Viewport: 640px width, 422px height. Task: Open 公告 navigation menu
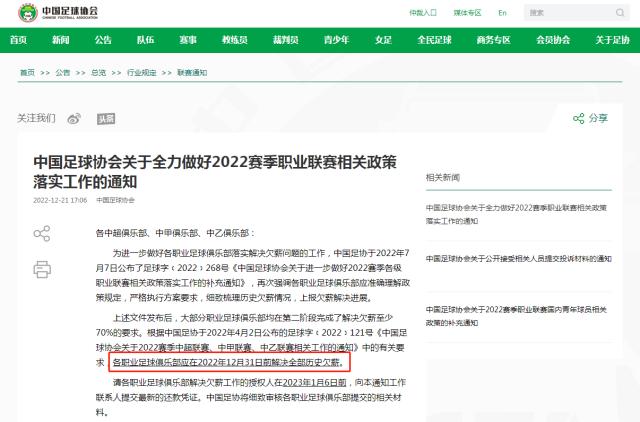[103, 40]
